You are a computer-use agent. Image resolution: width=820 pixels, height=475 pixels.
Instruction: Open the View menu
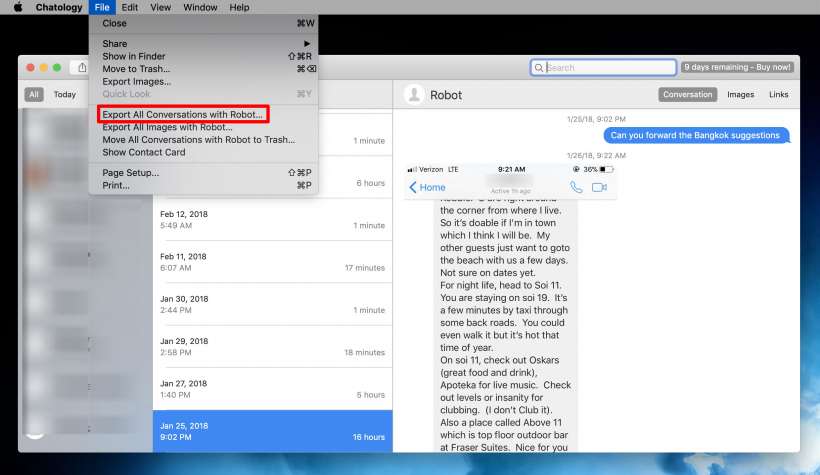pyautogui.click(x=160, y=7)
